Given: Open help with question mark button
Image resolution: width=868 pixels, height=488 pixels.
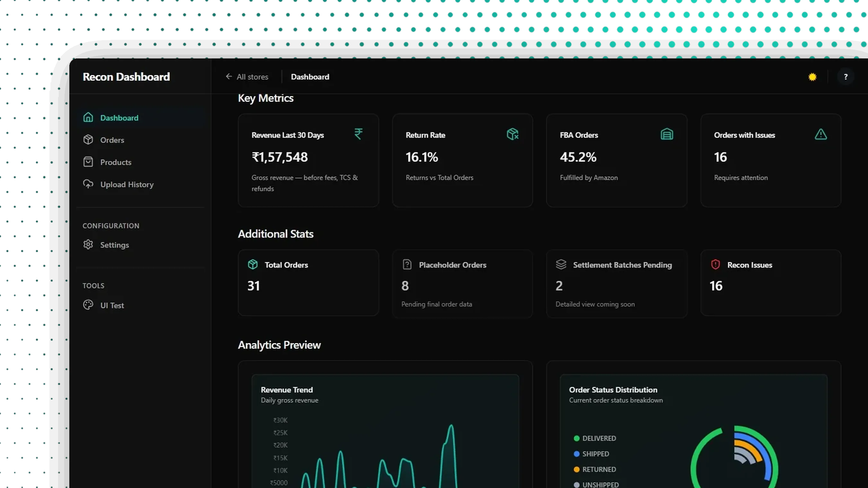Looking at the screenshot, I should point(846,77).
